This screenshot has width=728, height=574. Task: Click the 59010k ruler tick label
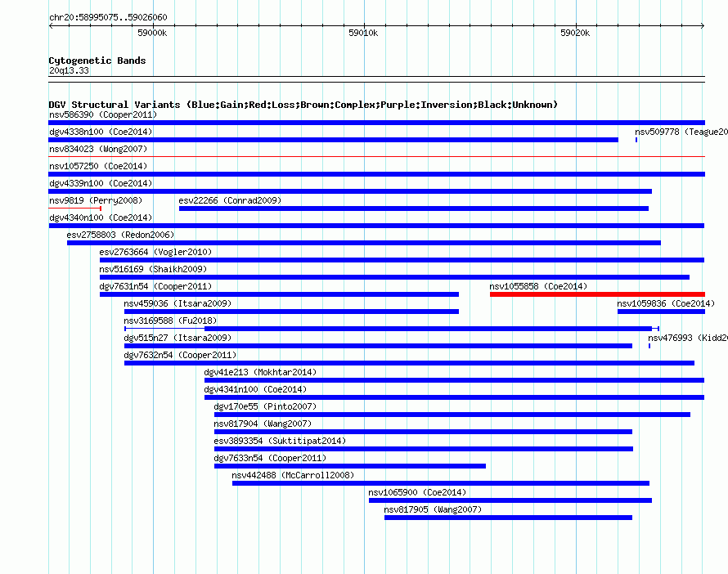[363, 33]
